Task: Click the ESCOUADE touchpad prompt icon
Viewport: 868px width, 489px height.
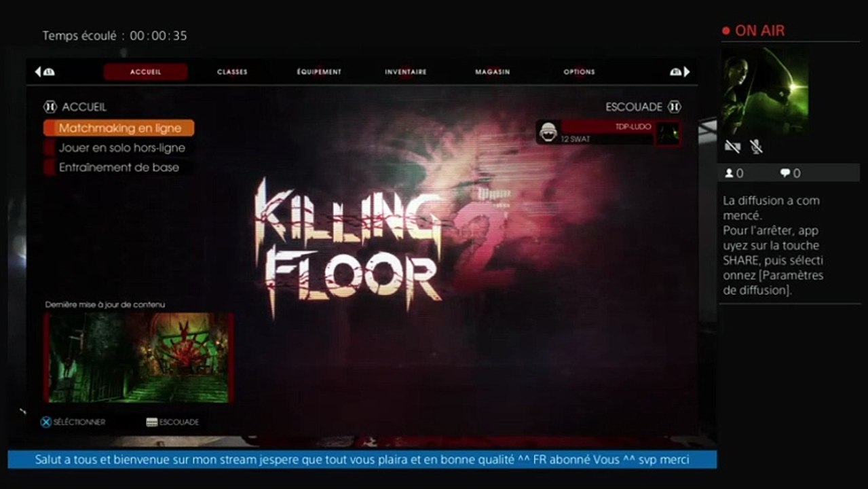Action: point(152,422)
